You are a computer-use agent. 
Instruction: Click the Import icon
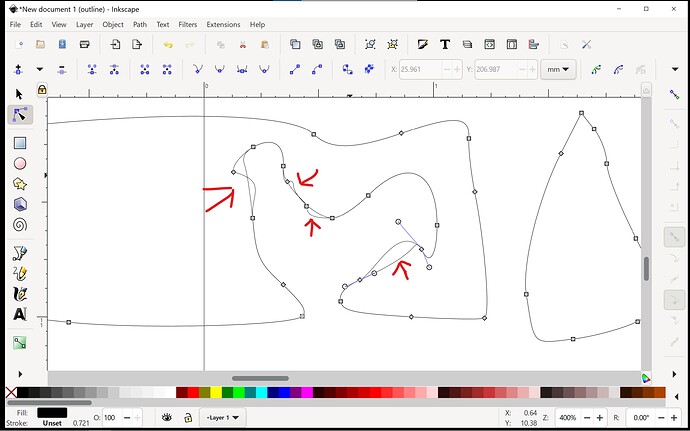click(115, 44)
